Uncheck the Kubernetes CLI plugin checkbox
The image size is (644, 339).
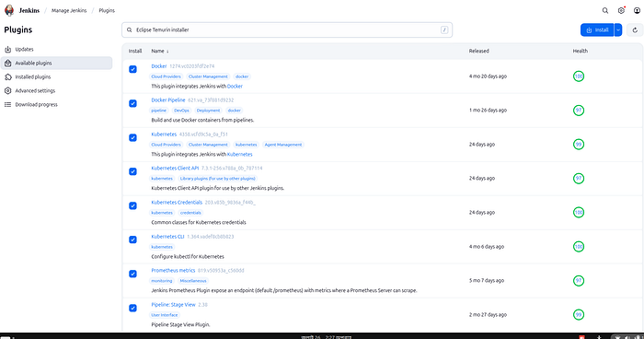(x=132, y=240)
